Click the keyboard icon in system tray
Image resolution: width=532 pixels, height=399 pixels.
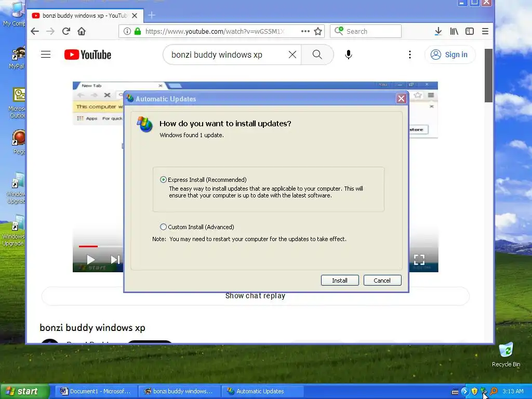click(455, 392)
